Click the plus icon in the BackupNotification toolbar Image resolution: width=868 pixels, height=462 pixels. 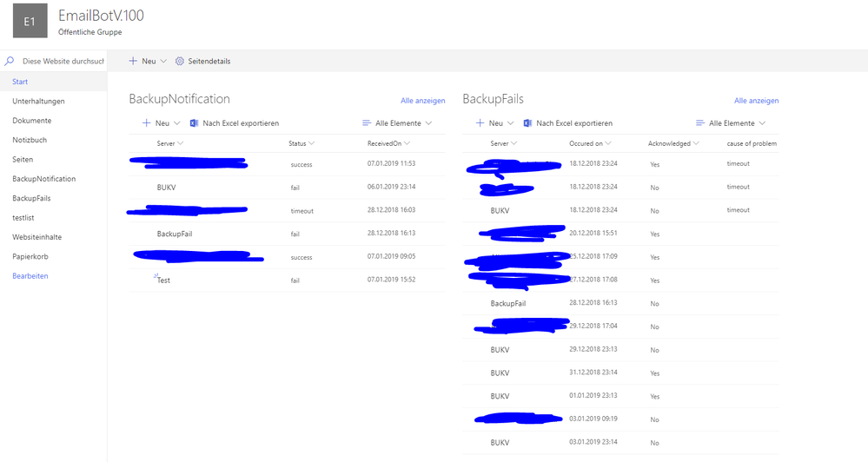tap(146, 122)
